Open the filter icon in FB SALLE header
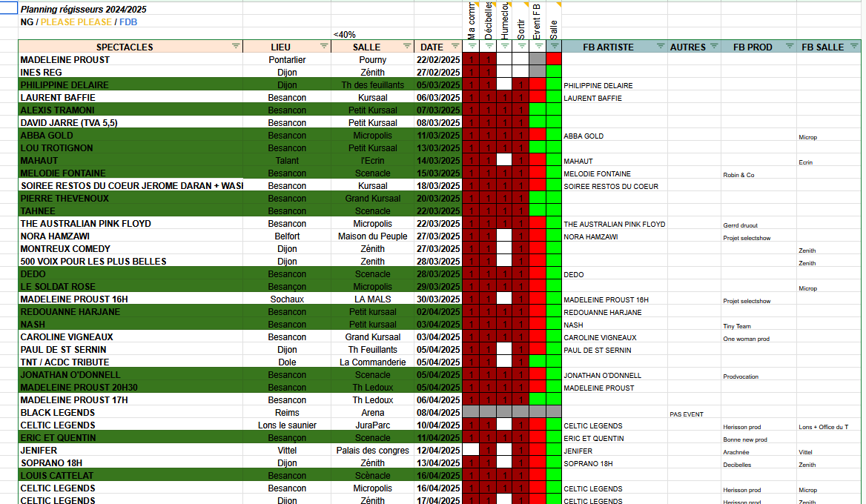Viewport: 866px width, 504px height. 854,47
